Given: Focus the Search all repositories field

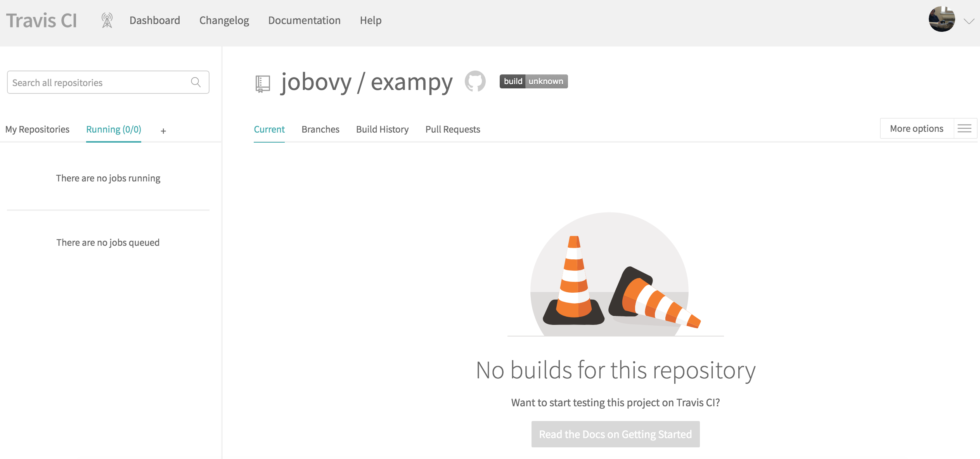Looking at the screenshot, I should [x=108, y=82].
